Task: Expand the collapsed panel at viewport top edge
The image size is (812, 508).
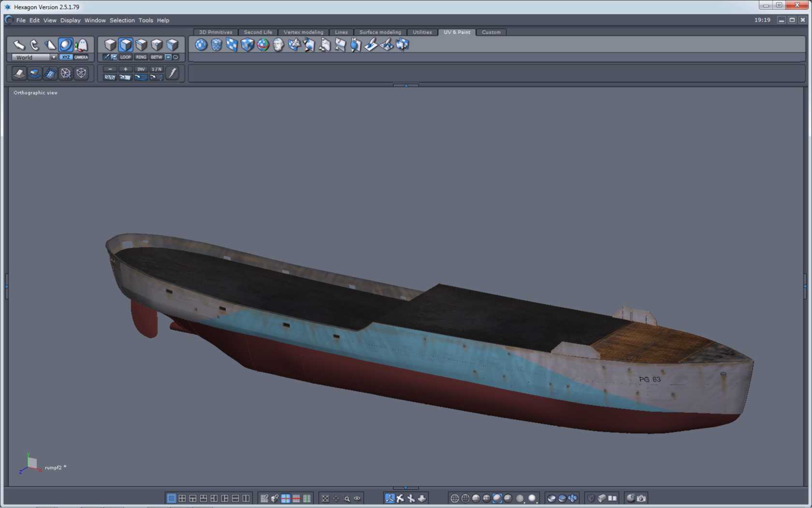Action: (406, 86)
